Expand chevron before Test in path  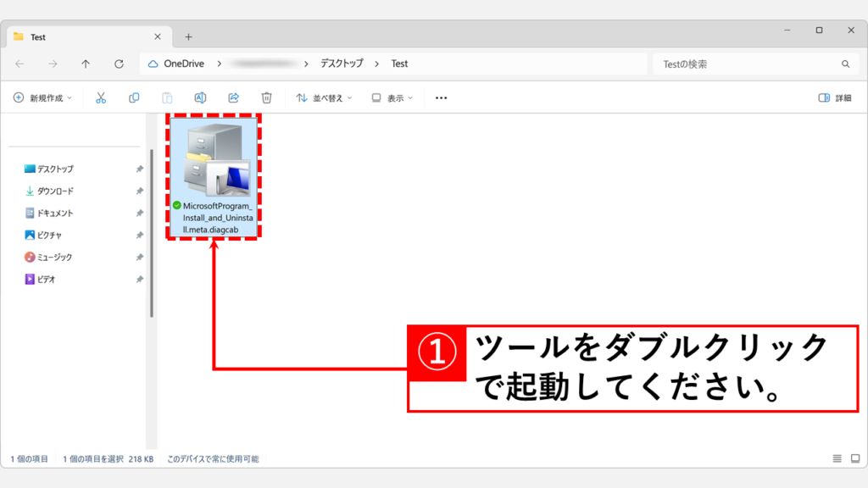[x=377, y=64]
